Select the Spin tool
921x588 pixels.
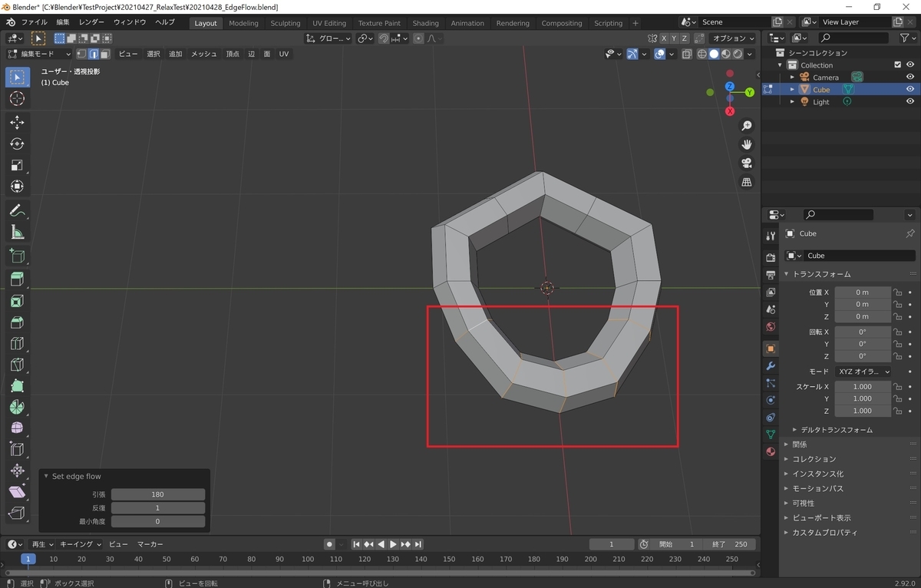[x=17, y=406]
